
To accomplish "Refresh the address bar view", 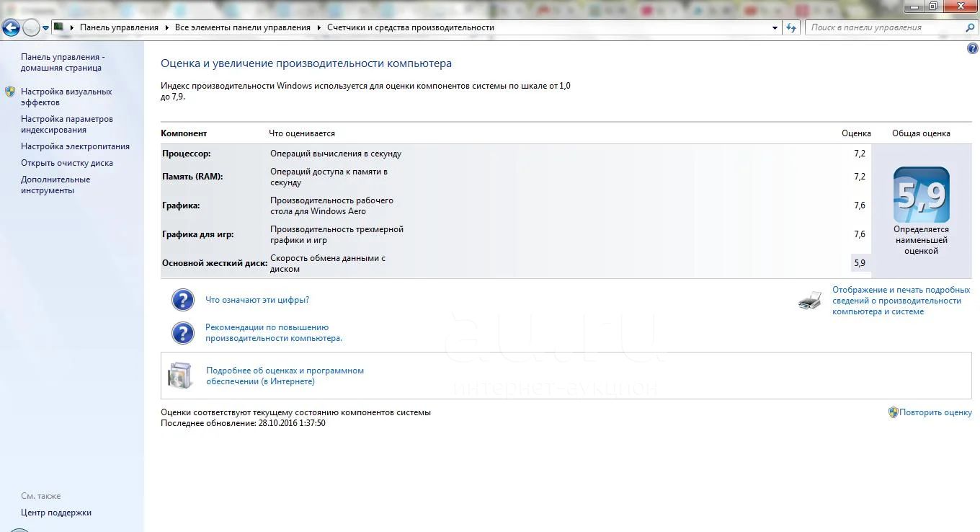I will 792,27.
